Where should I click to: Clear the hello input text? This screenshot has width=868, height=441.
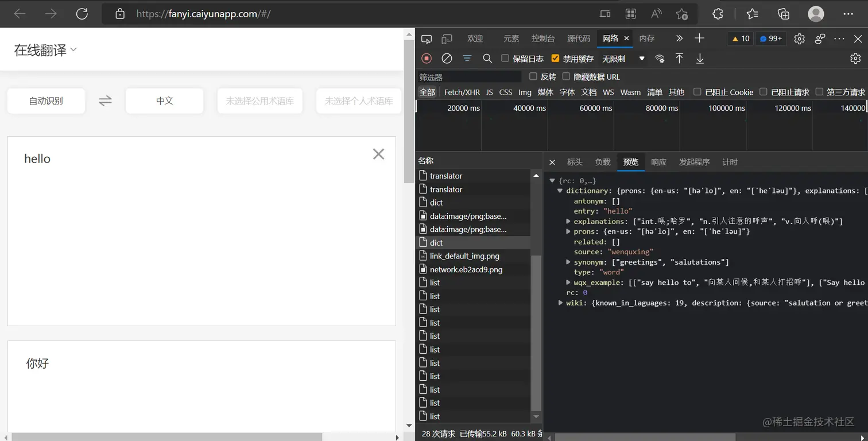tap(378, 154)
